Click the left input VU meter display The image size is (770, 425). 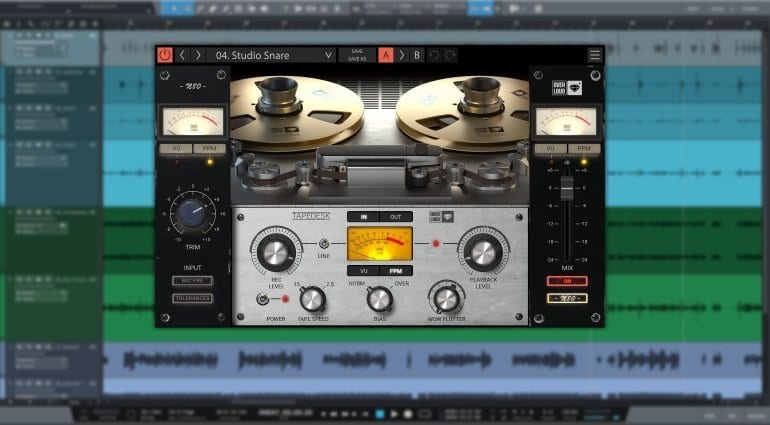pyautogui.click(x=193, y=121)
